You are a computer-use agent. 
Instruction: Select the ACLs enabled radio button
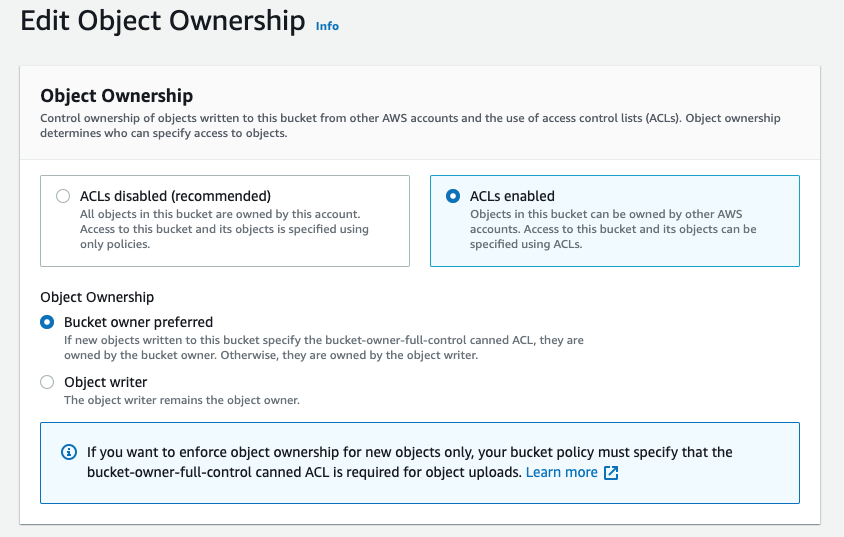coord(453,197)
